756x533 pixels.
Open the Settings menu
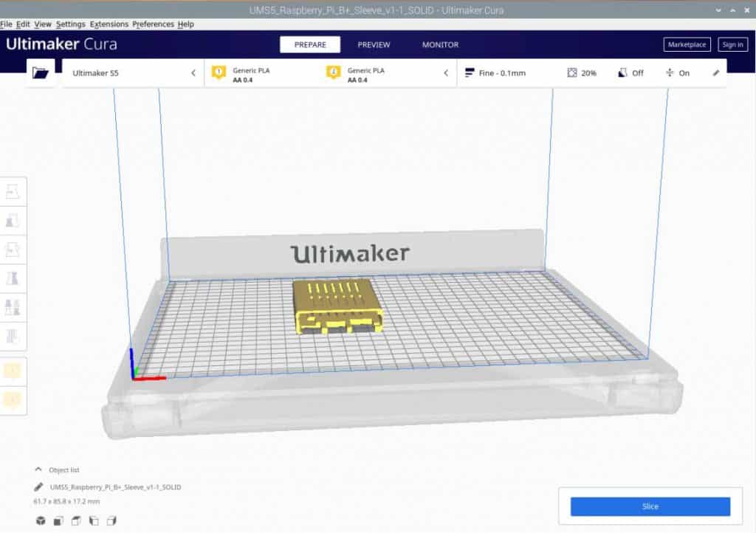(x=70, y=24)
